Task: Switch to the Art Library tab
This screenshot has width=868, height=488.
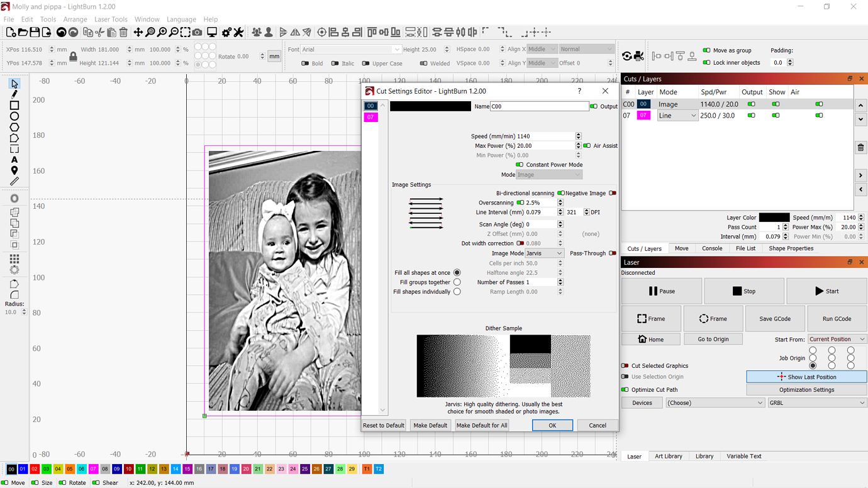Action: tap(668, 457)
